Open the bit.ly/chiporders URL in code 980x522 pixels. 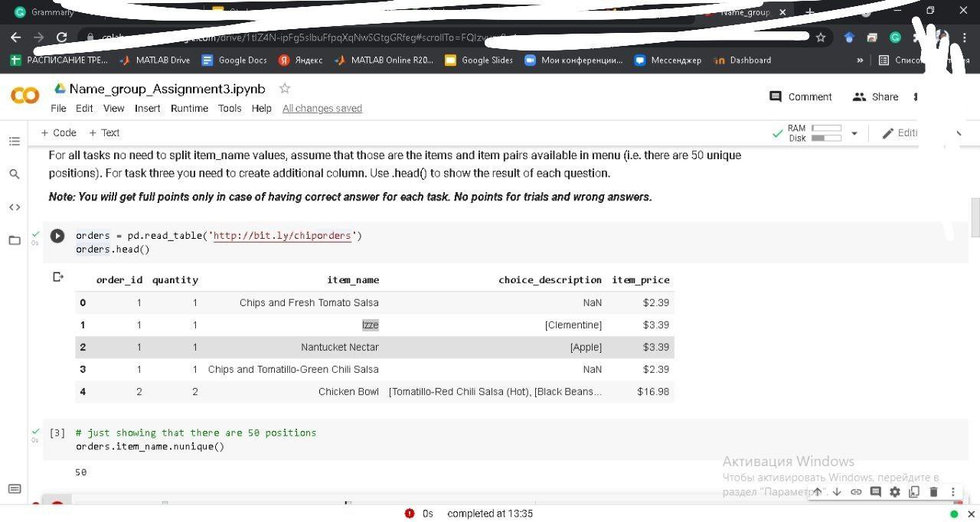(x=282, y=236)
